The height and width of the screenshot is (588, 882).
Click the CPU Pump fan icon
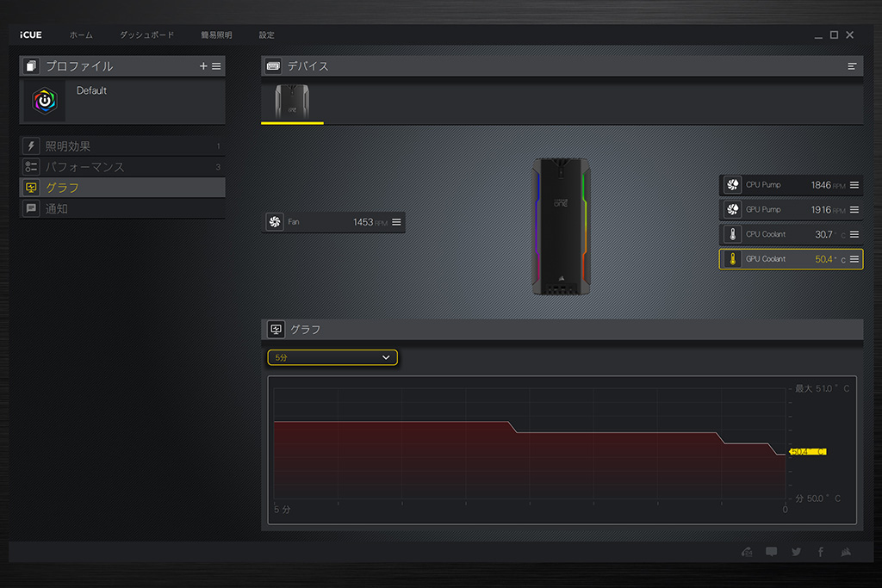pyautogui.click(x=732, y=185)
